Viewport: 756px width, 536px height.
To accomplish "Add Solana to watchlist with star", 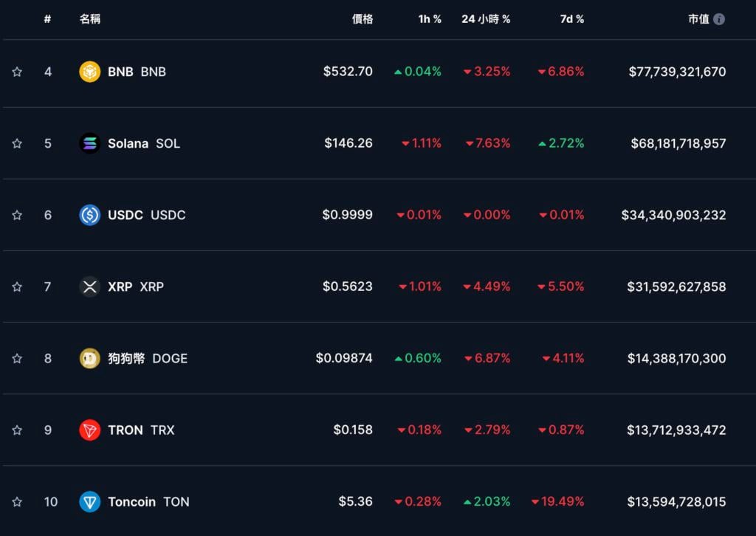I will pos(17,143).
